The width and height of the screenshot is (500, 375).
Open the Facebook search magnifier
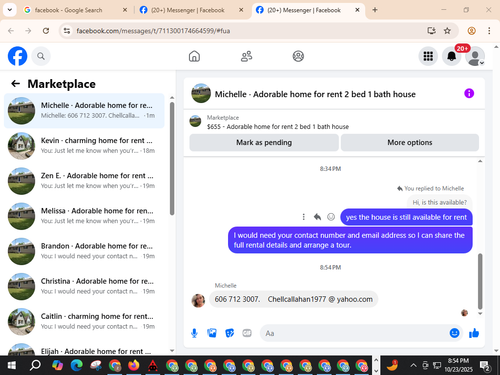41,56
